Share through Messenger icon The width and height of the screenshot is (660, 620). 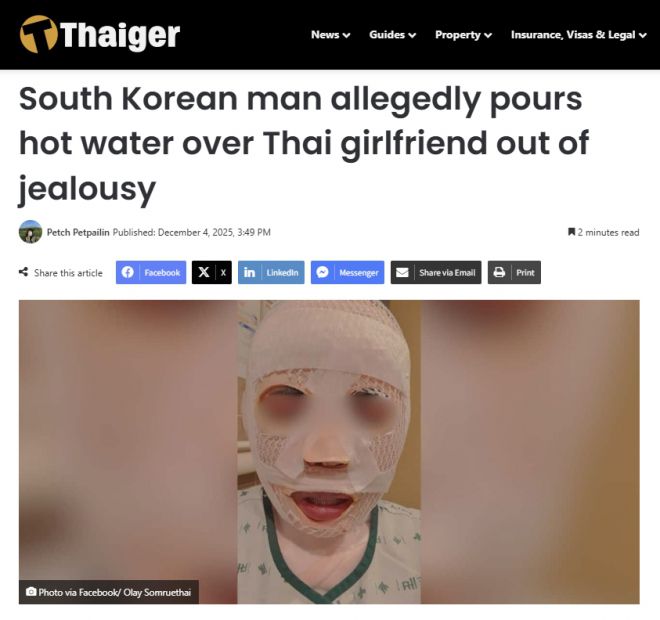[x=322, y=272]
